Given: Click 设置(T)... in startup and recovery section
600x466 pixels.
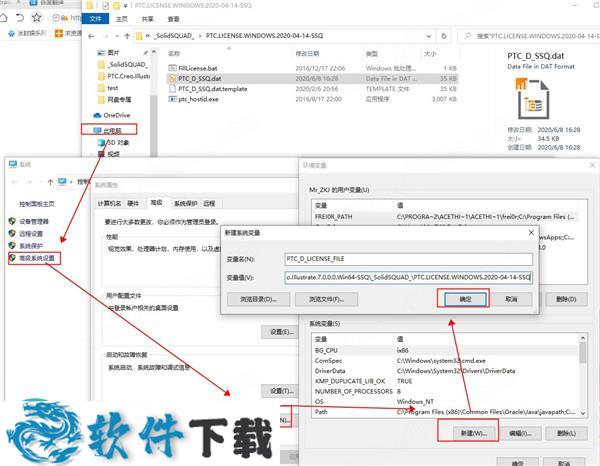Looking at the screenshot, I should [282, 391].
